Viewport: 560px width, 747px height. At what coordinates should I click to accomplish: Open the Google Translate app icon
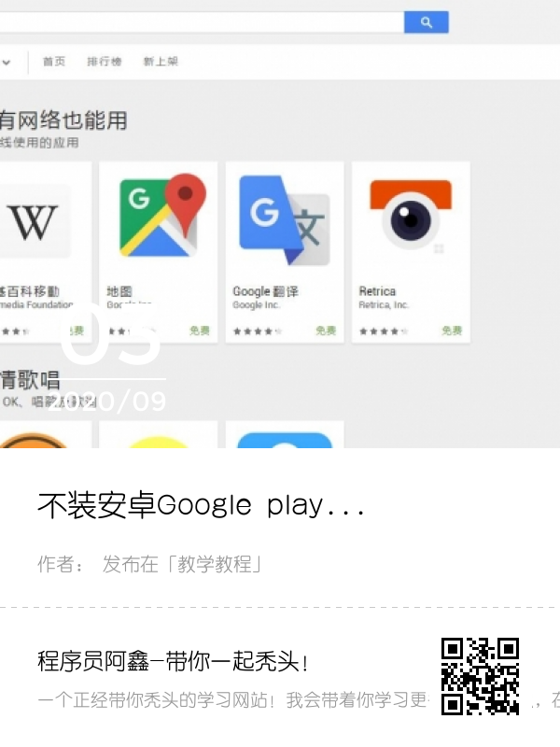(x=285, y=219)
